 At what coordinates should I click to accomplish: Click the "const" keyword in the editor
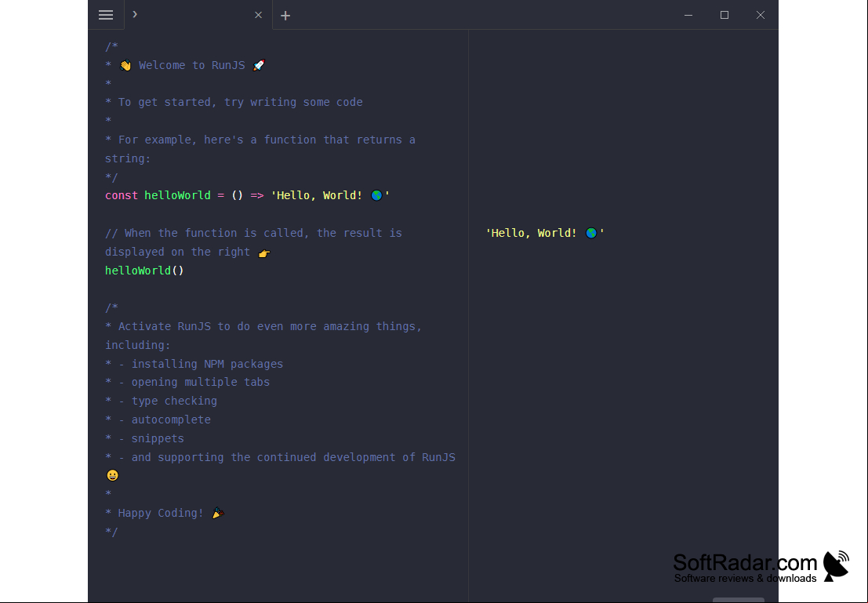(x=122, y=195)
